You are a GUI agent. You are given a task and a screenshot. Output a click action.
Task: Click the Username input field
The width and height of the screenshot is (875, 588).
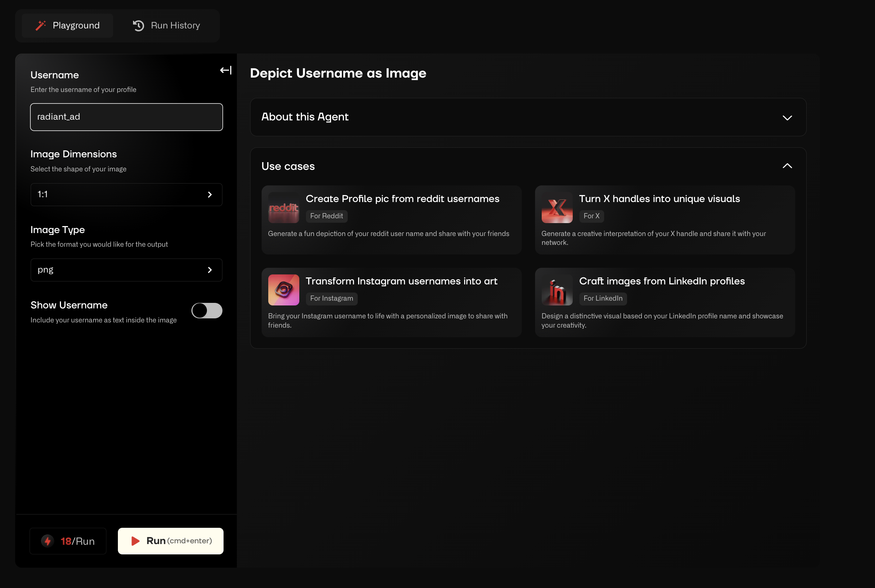(x=126, y=117)
